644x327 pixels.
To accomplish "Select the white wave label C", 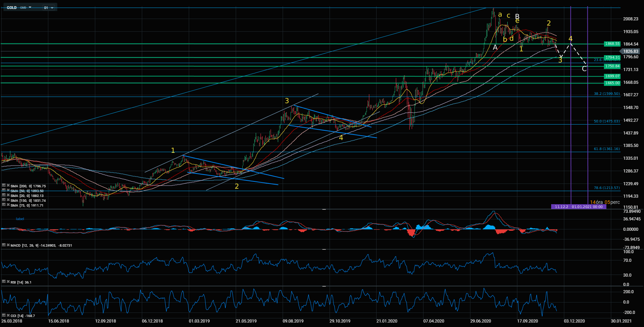I will [x=584, y=69].
